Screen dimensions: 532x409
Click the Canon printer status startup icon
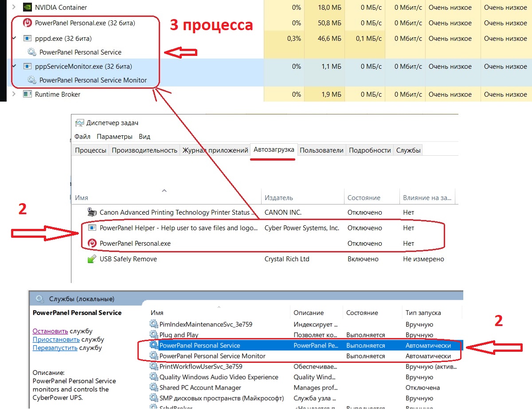click(x=92, y=212)
